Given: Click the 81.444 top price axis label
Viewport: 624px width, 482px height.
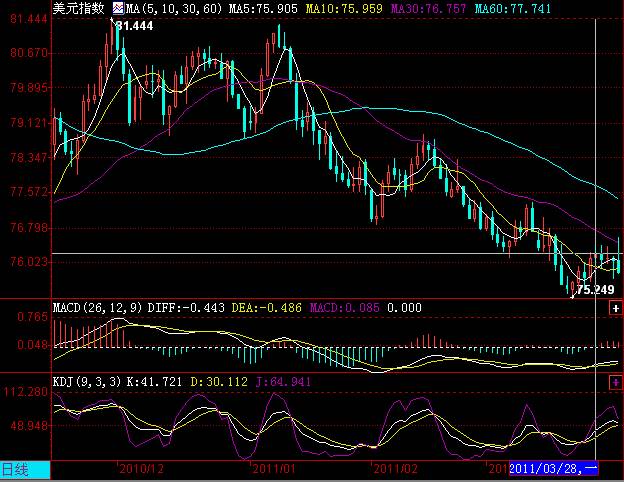Looking at the screenshot, I should [29, 19].
